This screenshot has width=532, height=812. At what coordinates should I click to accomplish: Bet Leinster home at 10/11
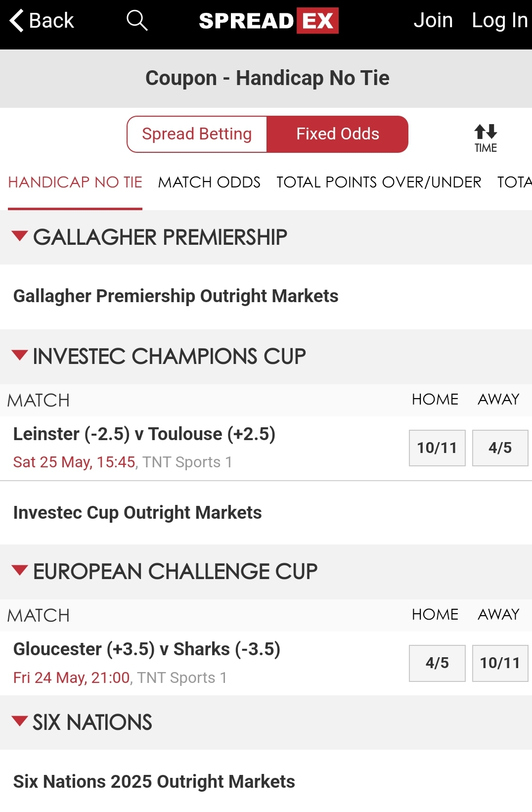(x=437, y=448)
